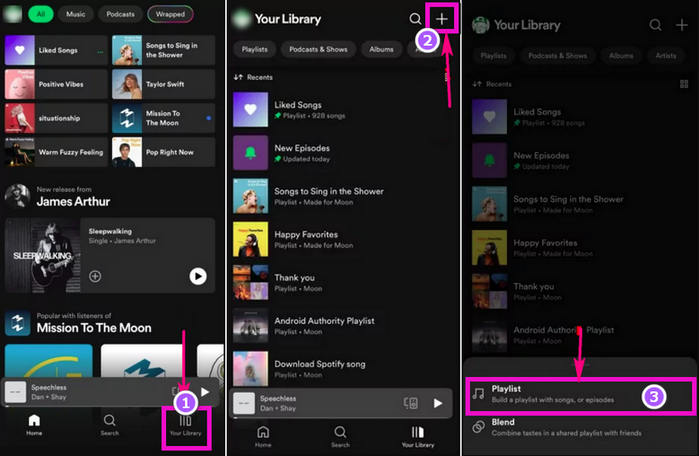Add Sleepwalking single using the circled plus icon

[95, 276]
